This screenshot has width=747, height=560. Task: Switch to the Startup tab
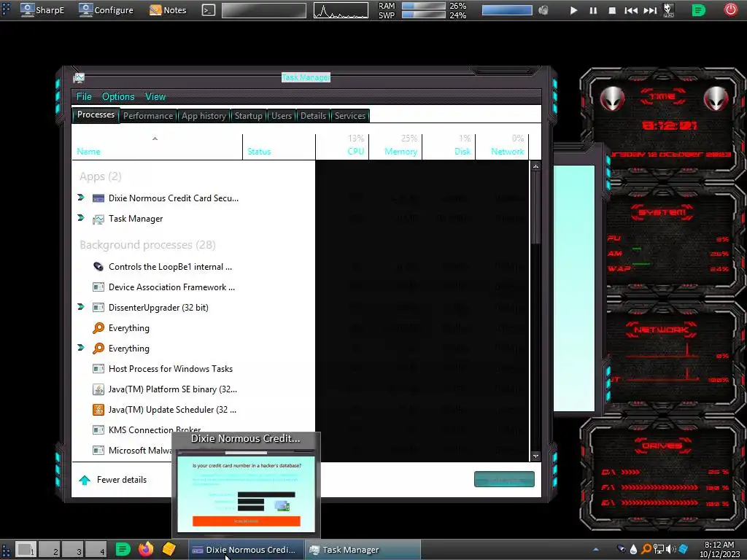click(248, 116)
